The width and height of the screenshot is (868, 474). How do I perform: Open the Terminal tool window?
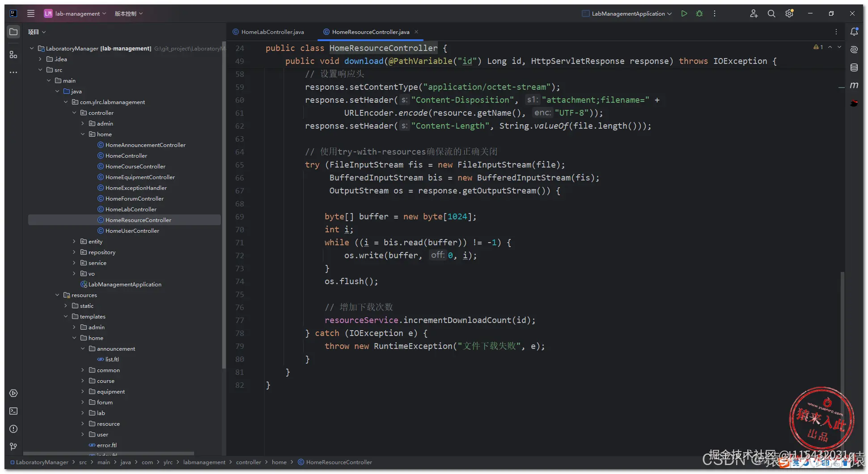[x=13, y=411]
